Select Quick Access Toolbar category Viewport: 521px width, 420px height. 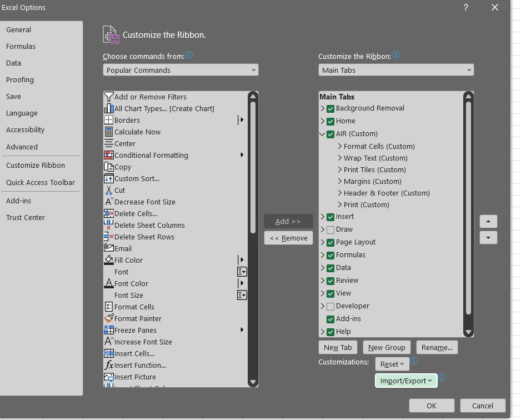click(41, 182)
